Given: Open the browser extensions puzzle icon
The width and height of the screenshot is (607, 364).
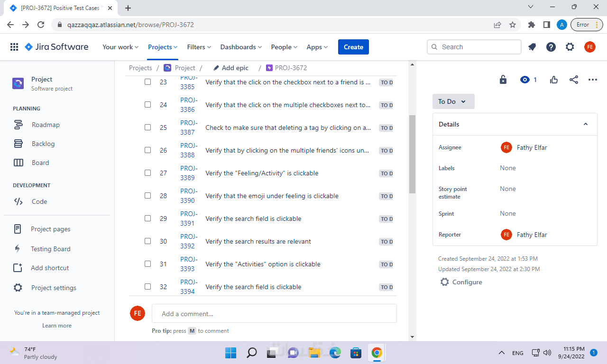Looking at the screenshot, I should (x=532, y=25).
